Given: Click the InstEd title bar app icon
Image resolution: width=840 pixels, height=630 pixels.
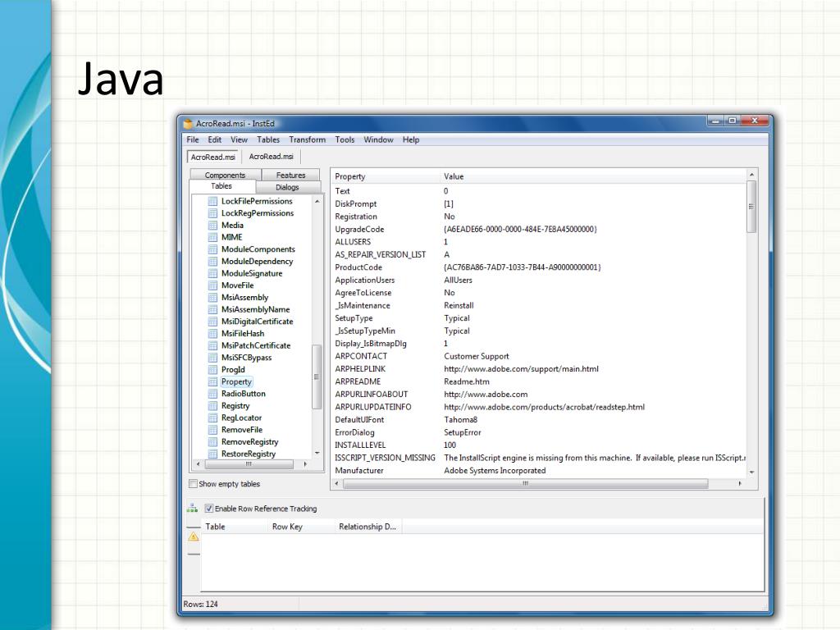Looking at the screenshot, I should tap(188, 124).
